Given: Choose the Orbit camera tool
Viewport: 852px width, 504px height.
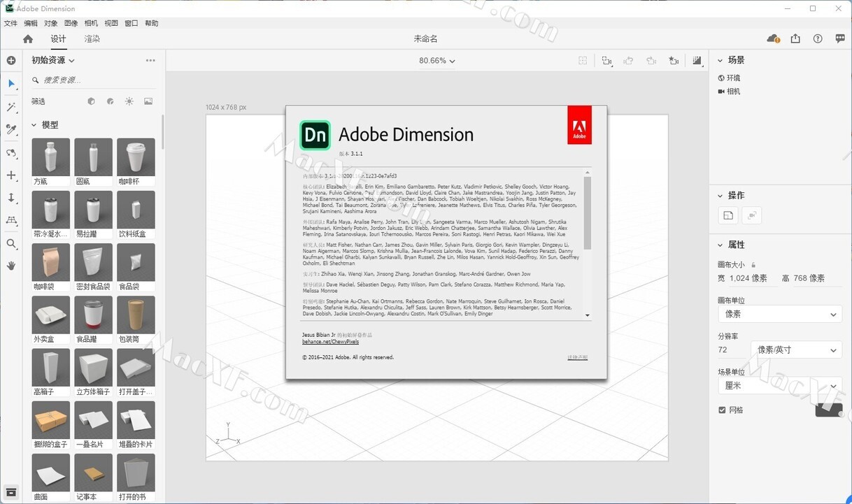Looking at the screenshot, I should pyautogui.click(x=11, y=153).
